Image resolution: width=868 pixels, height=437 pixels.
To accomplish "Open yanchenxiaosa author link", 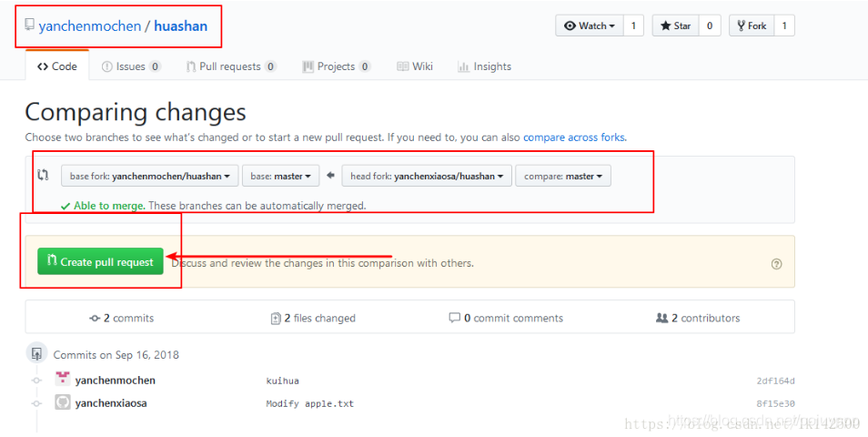I will click(x=111, y=403).
